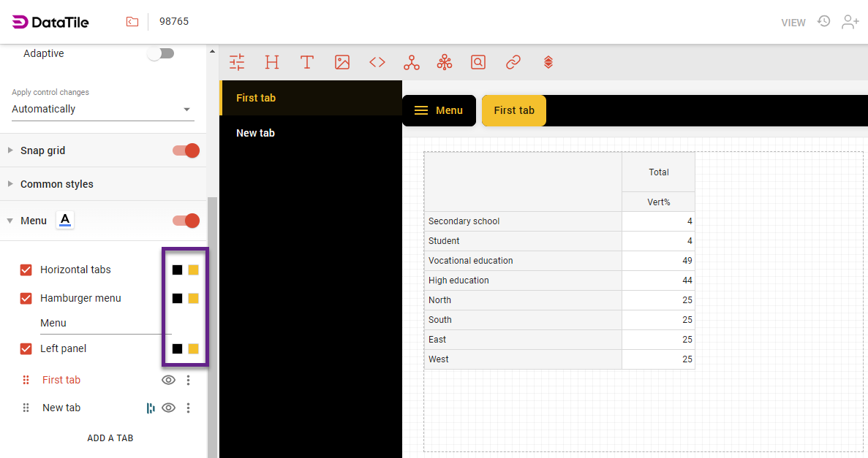Click the link chain icon in the toolbar
Image resolution: width=868 pixels, height=458 pixels.
tap(513, 62)
